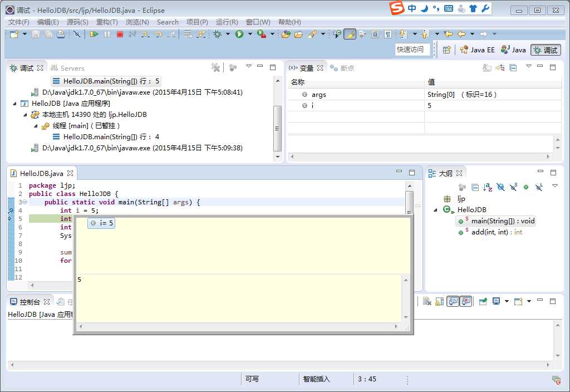Click the Previous Annotation arrow icon
The width and height of the screenshot is (570, 392).
(425, 34)
